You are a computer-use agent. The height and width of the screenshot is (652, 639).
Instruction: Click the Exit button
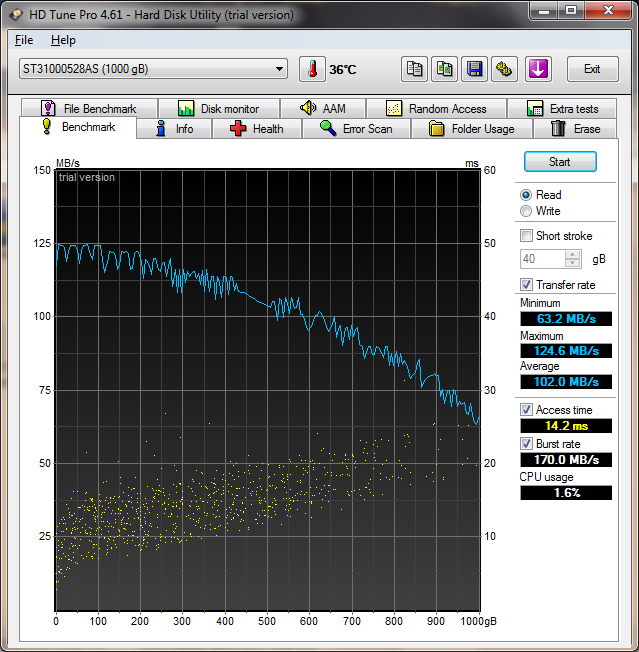(592, 69)
